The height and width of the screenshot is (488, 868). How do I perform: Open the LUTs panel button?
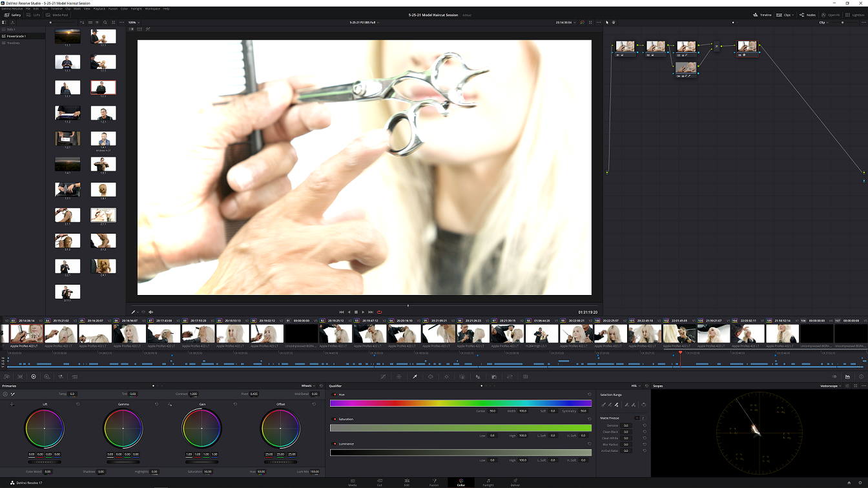tap(34, 15)
